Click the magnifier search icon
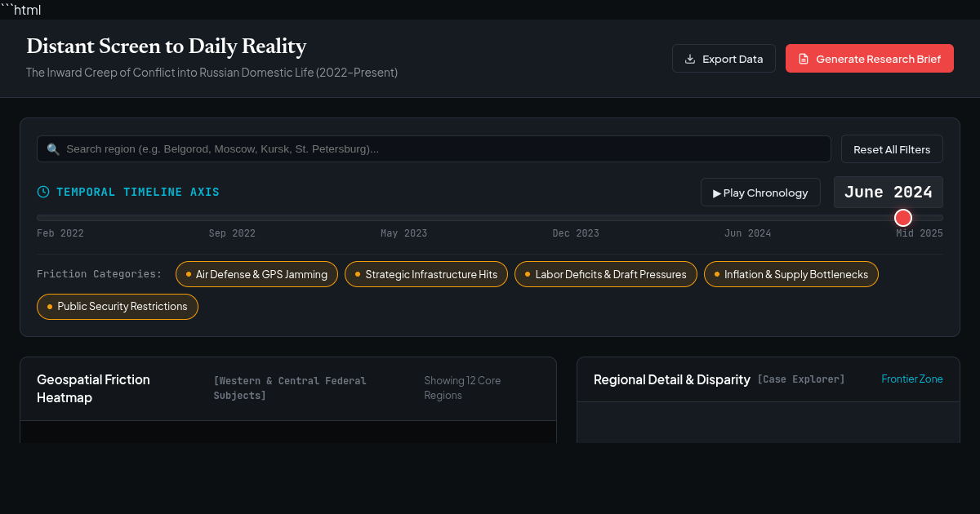Image resolution: width=980 pixels, height=514 pixels. (53, 149)
